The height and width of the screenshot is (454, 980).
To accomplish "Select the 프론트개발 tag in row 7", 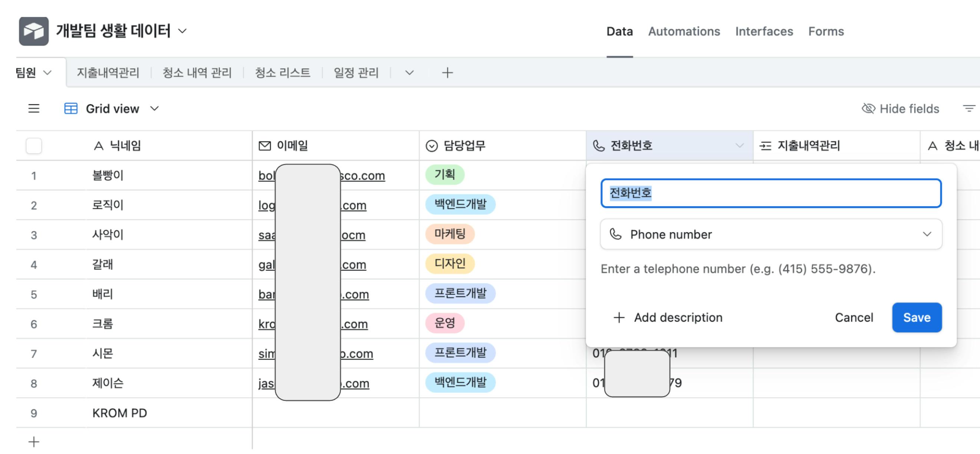I will (460, 353).
